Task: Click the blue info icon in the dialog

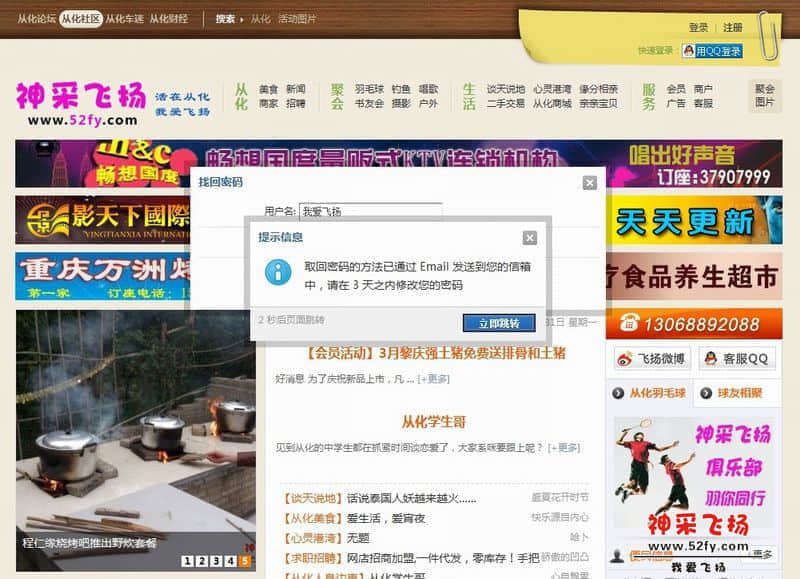Action: click(278, 272)
